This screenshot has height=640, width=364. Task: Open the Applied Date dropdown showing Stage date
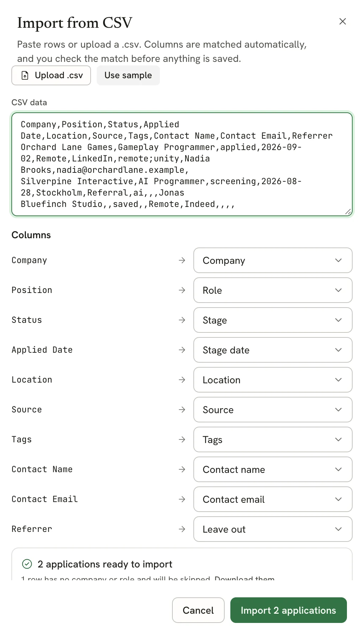[x=273, y=350]
